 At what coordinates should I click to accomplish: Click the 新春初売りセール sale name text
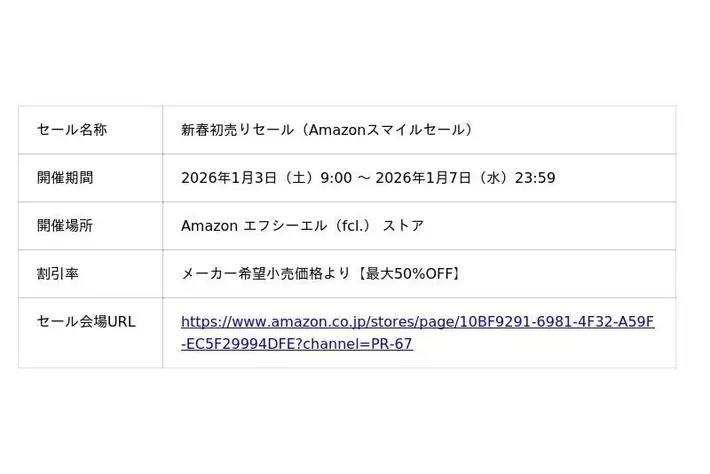[237, 130]
